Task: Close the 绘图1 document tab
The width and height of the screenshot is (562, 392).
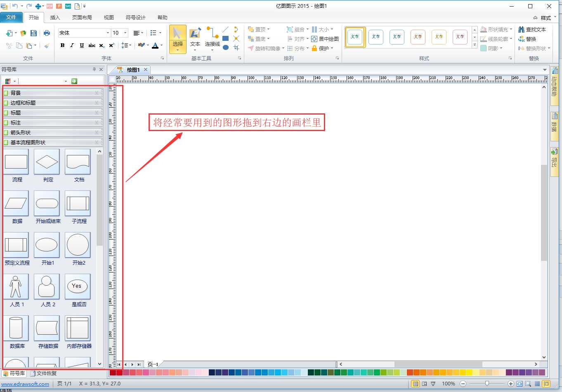Action: [146, 70]
